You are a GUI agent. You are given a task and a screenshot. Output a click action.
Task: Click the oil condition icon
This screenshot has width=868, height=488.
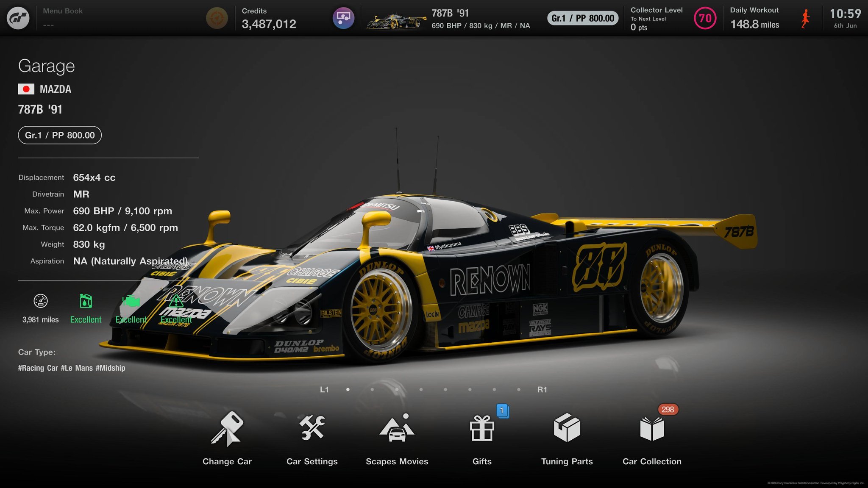[86, 301]
